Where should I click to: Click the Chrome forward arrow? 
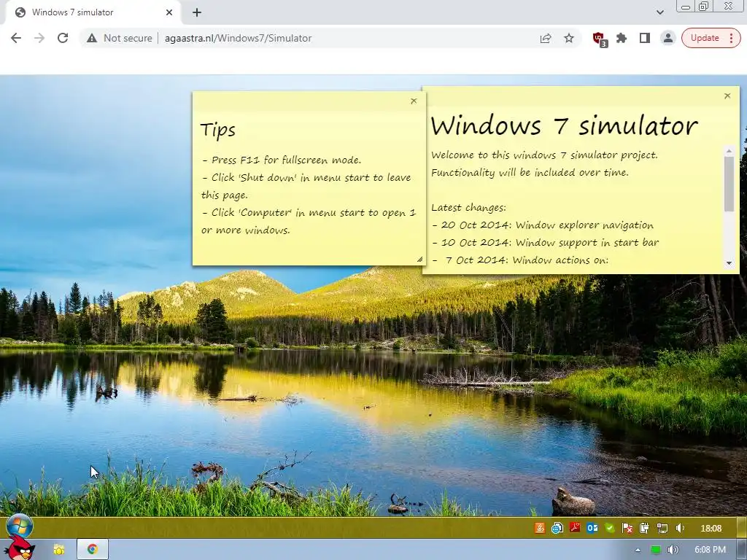click(x=39, y=38)
